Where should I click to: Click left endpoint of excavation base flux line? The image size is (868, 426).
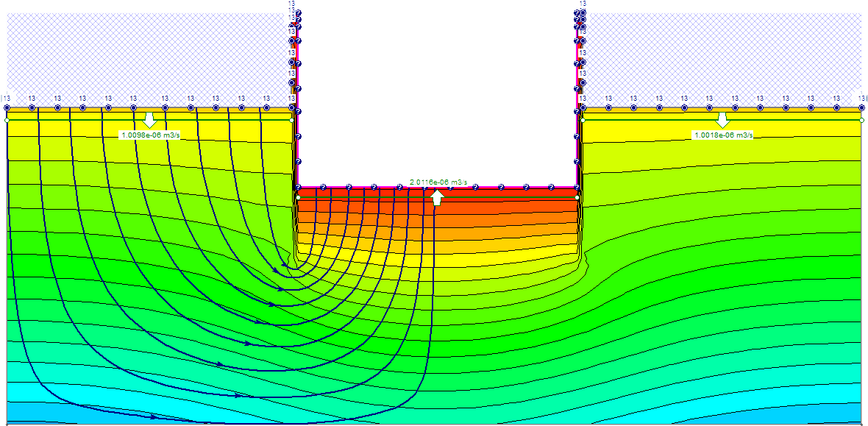click(298, 197)
